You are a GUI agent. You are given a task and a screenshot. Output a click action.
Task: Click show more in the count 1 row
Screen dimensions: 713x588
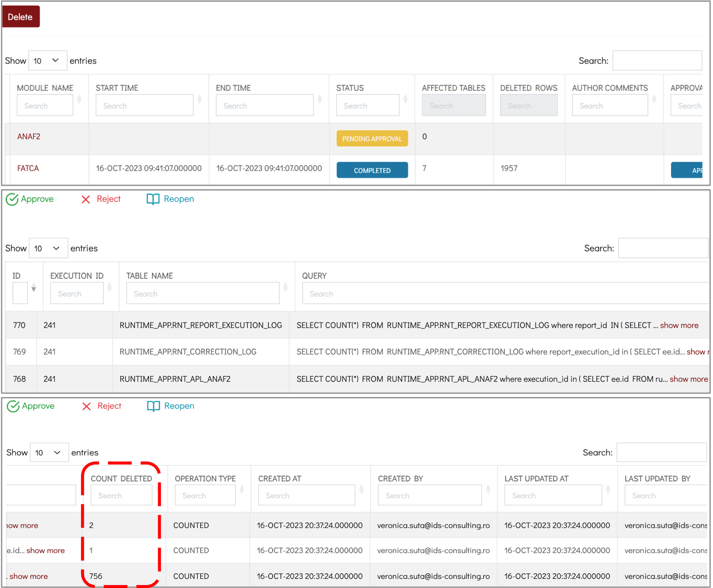45,550
